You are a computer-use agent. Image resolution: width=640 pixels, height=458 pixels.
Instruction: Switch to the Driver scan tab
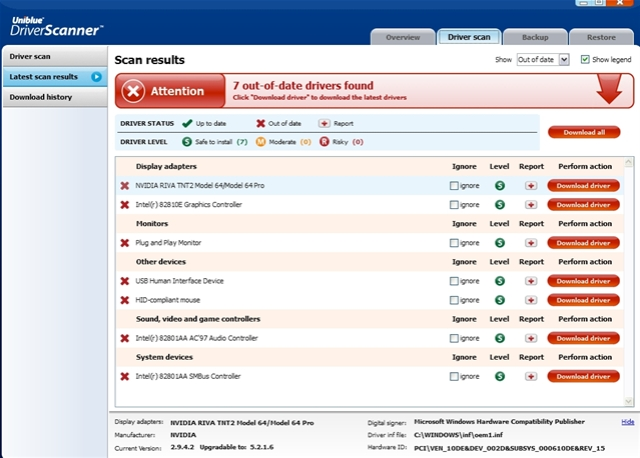pyautogui.click(x=469, y=37)
